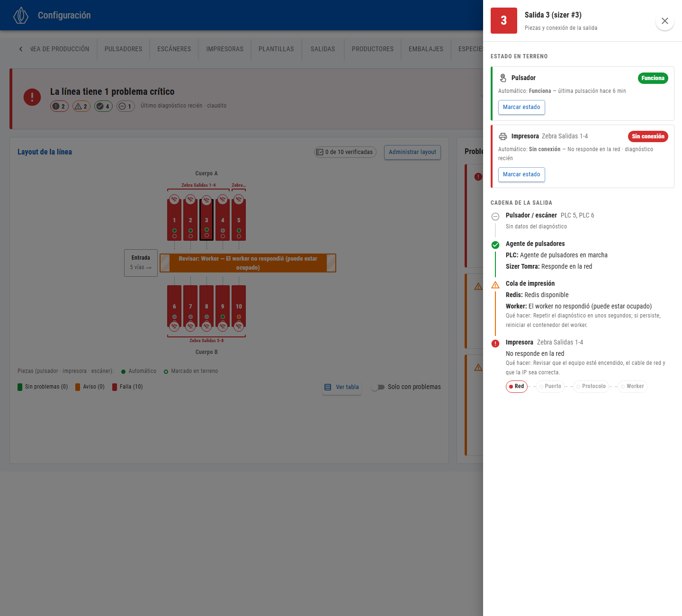Click the Funciona status badge
Viewport: 682px width, 616px height.
653,78
